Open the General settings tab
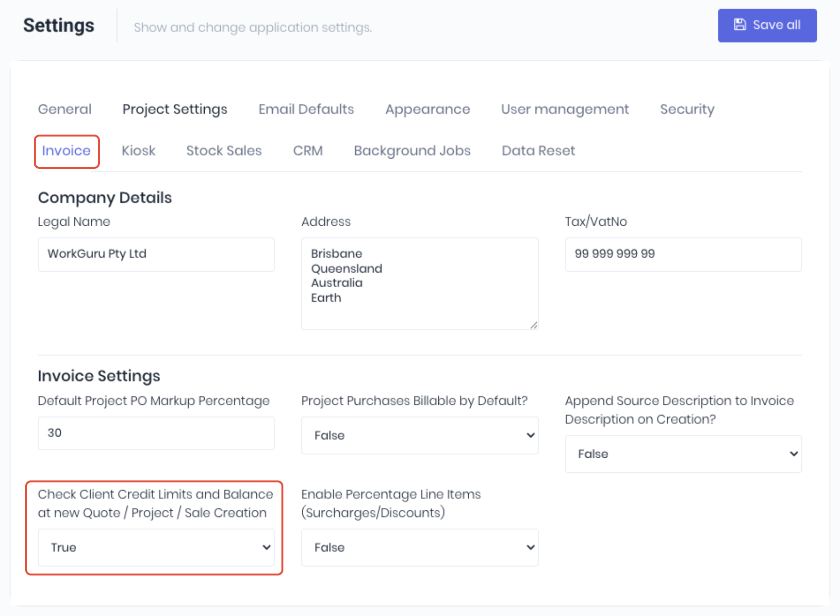Image resolution: width=840 pixels, height=616 pixels. (x=65, y=109)
